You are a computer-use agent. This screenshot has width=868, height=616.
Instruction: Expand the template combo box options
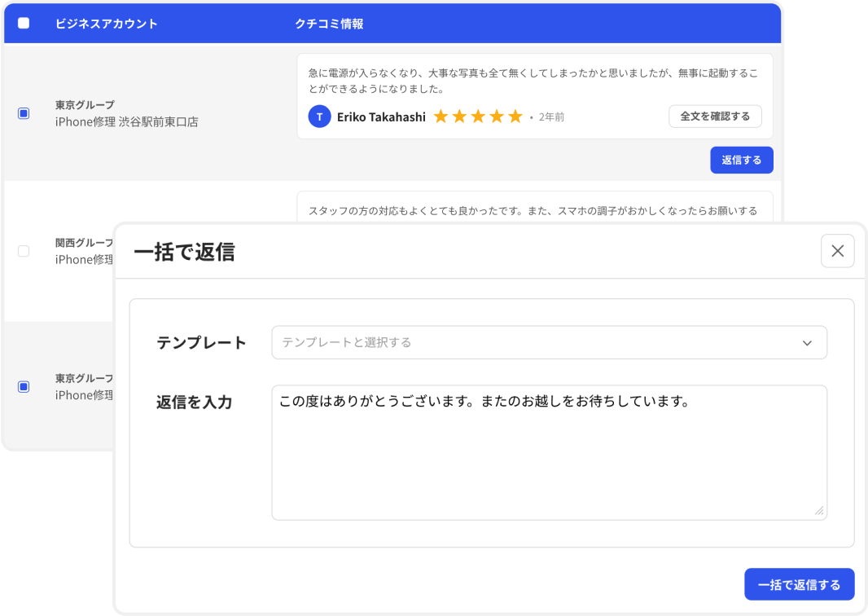[548, 342]
